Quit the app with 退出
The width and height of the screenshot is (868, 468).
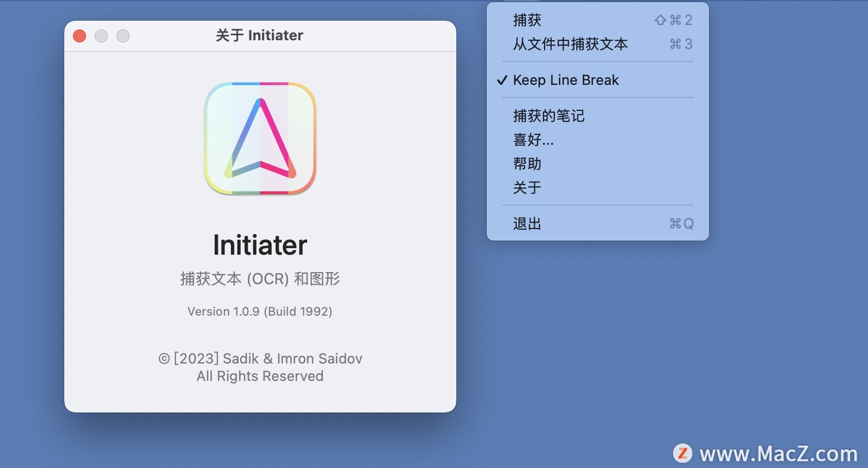pyautogui.click(x=597, y=224)
